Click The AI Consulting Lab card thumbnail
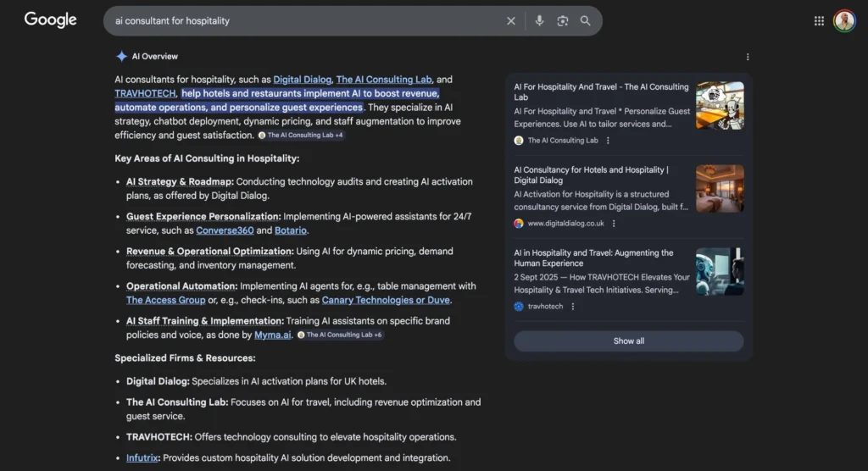Screen dimensions: 868x471 click(x=720, y=106)
